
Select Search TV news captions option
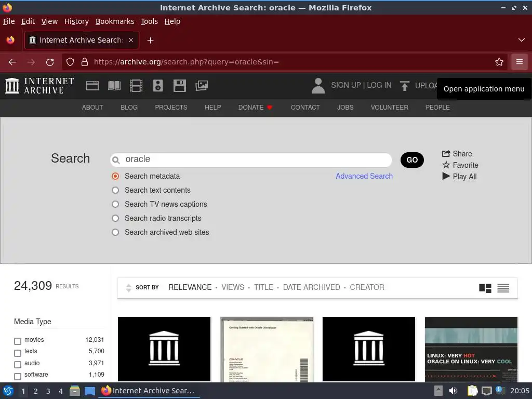[x=115, y=204]
